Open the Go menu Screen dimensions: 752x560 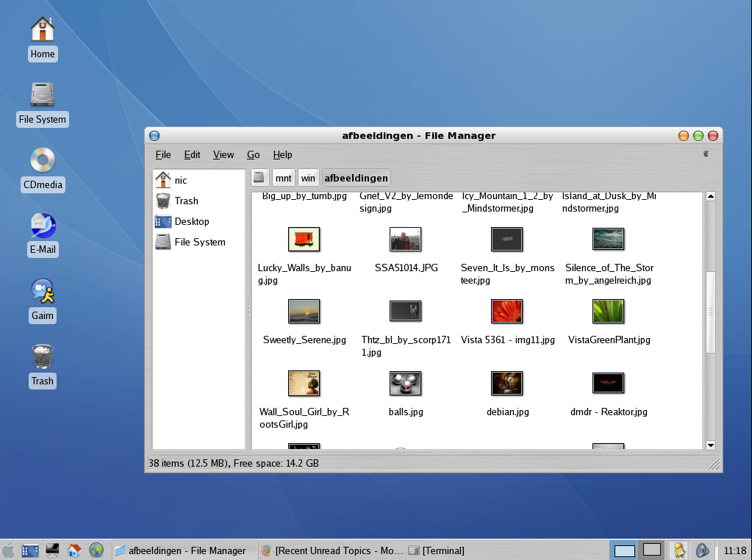253,154
